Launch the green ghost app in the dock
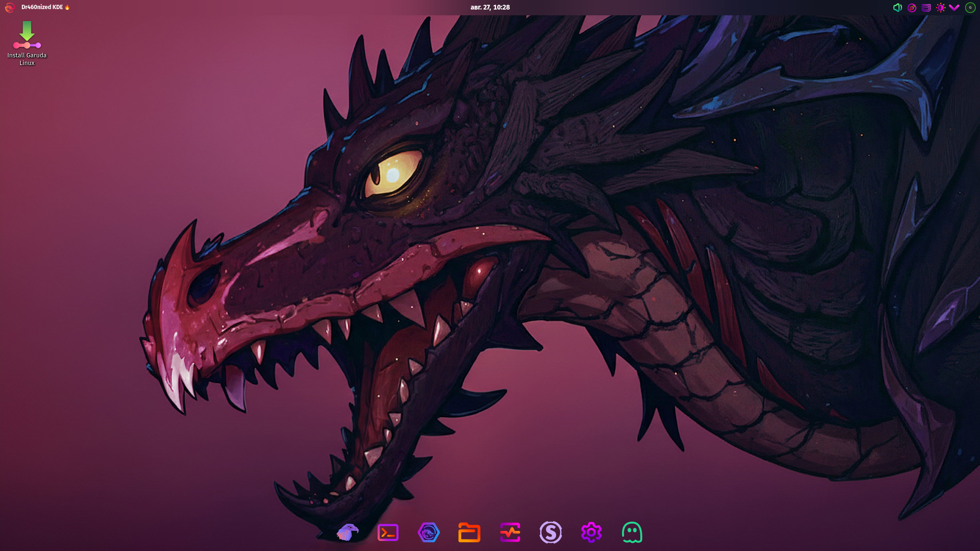This screenshot has height=551, width=980. (x=632, y=532)
